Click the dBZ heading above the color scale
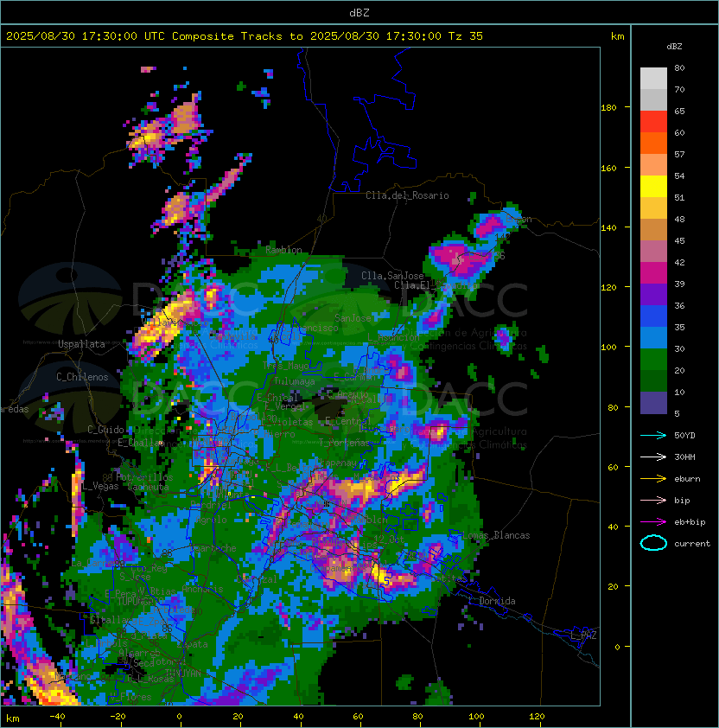Viewport: 719px width, 728px height. [674, 47]
